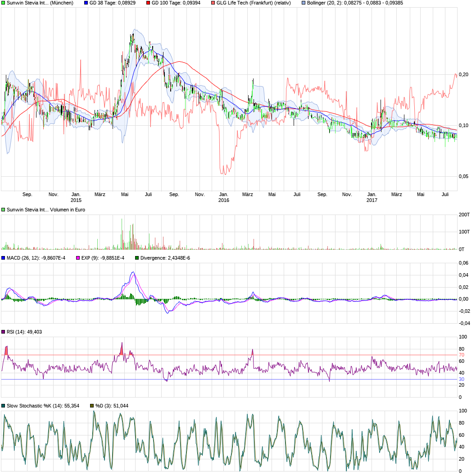This screenshot has height=476, width=476.
Task: Click the olive %D (3) legend square
Action: [92, 406]
